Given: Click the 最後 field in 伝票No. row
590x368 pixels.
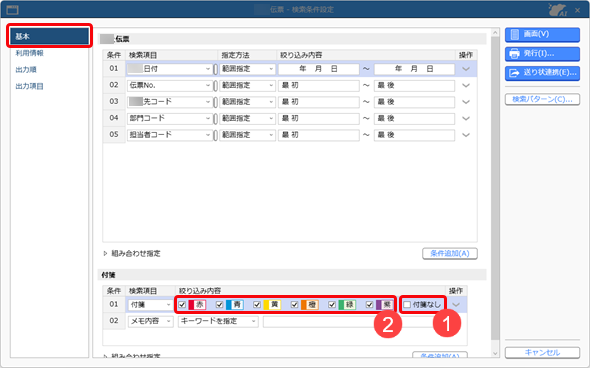Looking at the screenshot, I should [414, 85].
